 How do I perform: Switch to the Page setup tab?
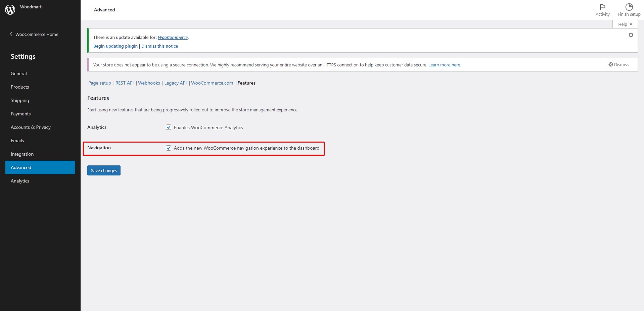100,83
